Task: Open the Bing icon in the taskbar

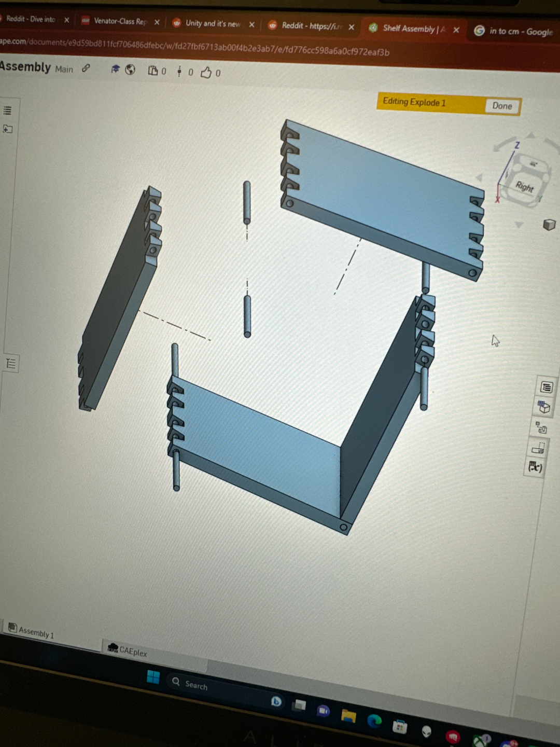Action: 276,701
